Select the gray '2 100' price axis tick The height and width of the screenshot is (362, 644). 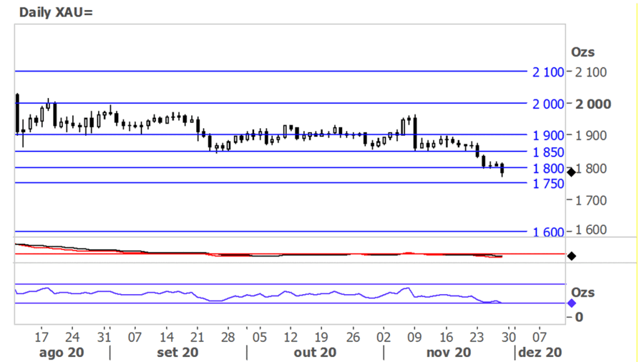[x=590, y=72]
